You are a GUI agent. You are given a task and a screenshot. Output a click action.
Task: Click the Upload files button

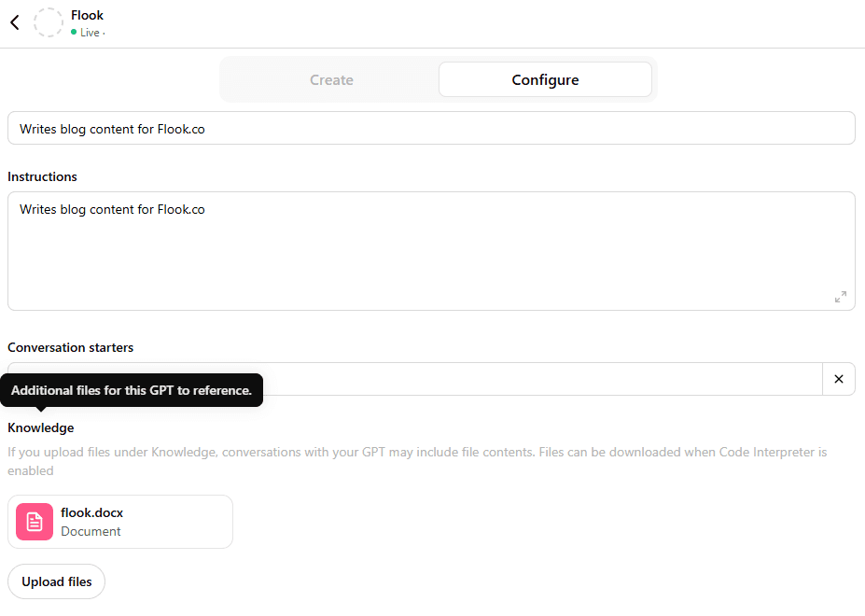56,581
